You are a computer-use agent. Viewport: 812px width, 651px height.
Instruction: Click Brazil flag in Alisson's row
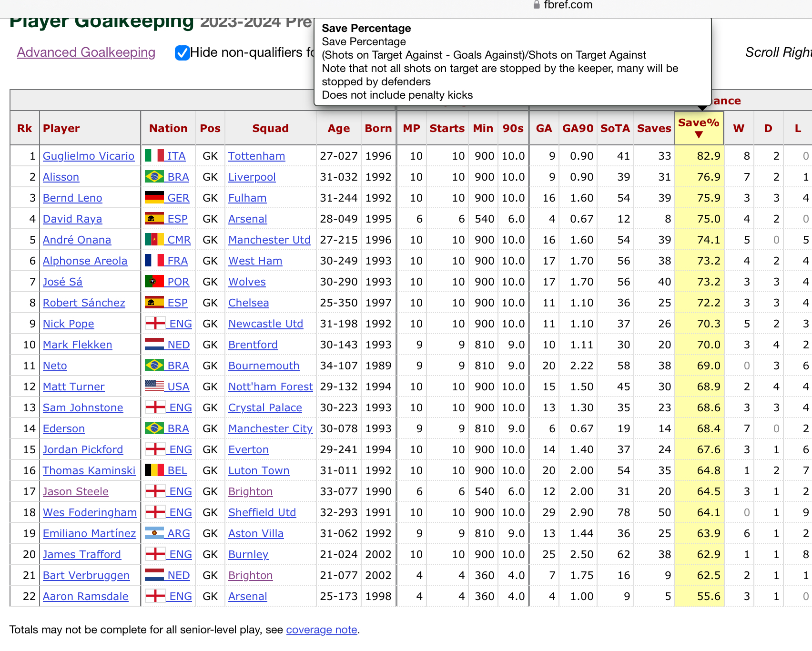(154, 176)
